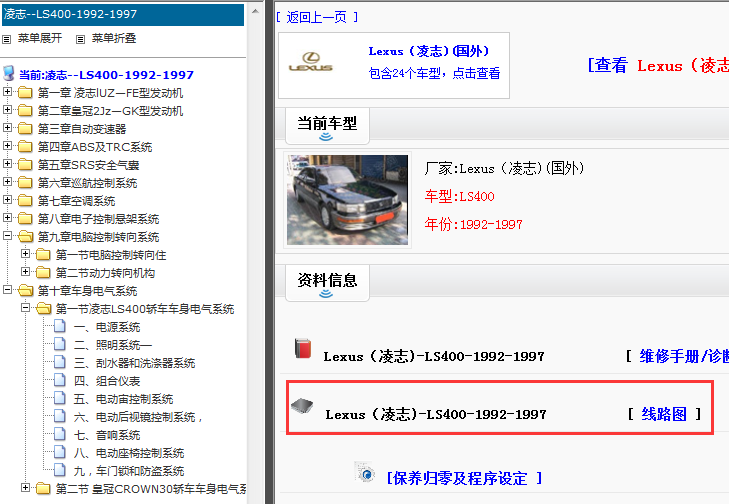Expand the 第四章ABS及TRC系统 node
This screenshot has width=729, height=504.
(7, 146)
